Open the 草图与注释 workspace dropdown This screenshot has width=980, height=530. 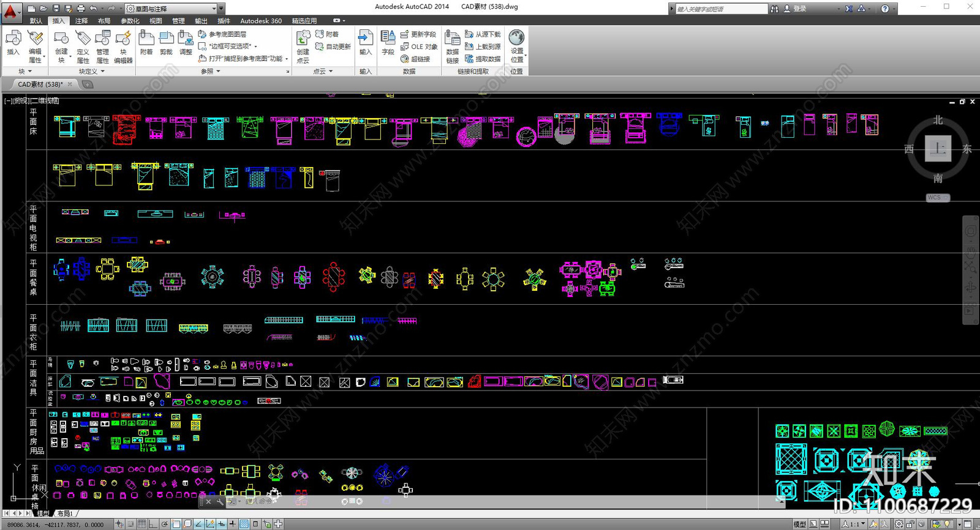point(172,9)
